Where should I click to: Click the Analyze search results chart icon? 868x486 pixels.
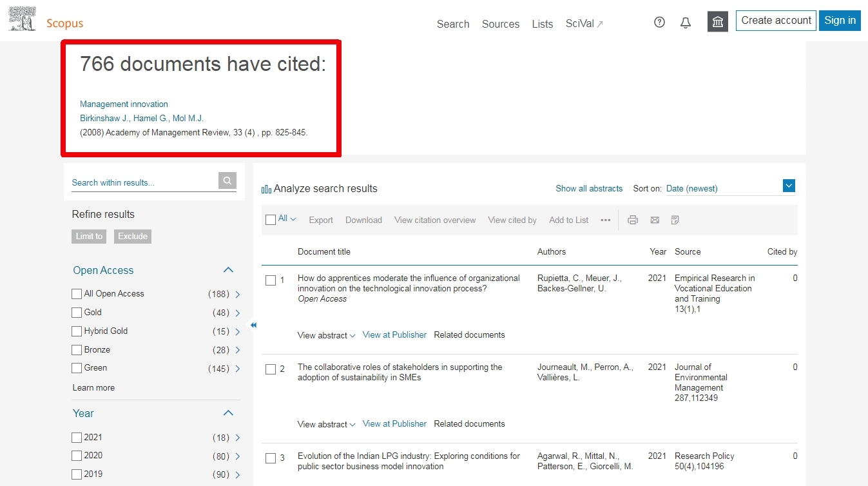pyautogui.click(x=266, y=189)
